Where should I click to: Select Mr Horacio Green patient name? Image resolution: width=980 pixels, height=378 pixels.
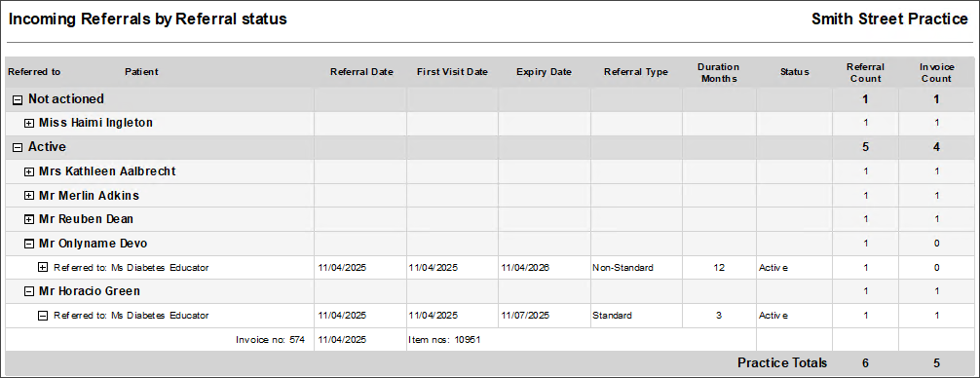tap(90, 291)
